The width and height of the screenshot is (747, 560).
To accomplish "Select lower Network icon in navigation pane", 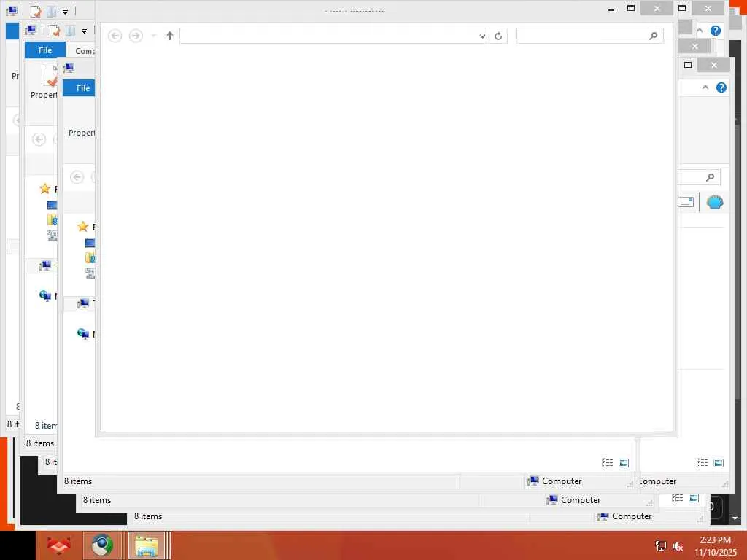I will pos(82,334).
